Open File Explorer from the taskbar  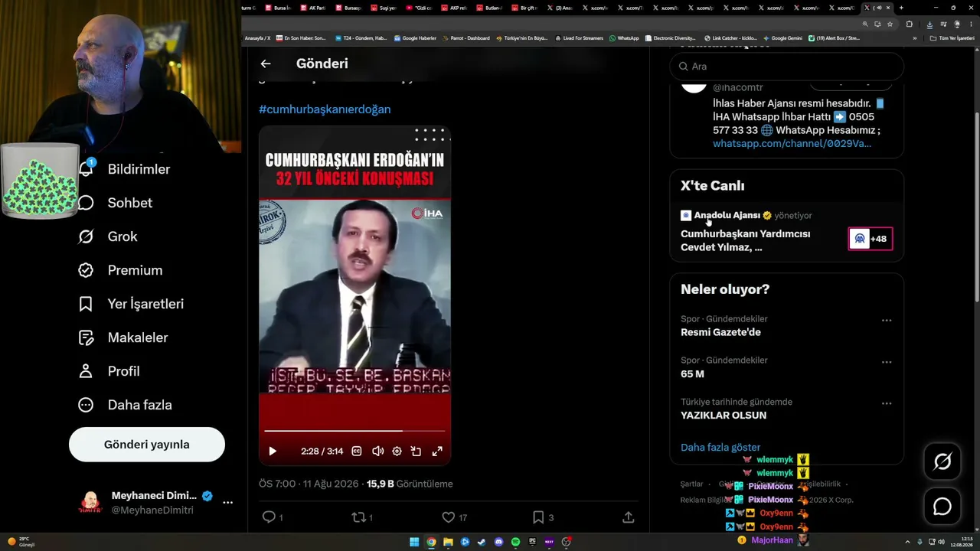click(x=448, y=542)
